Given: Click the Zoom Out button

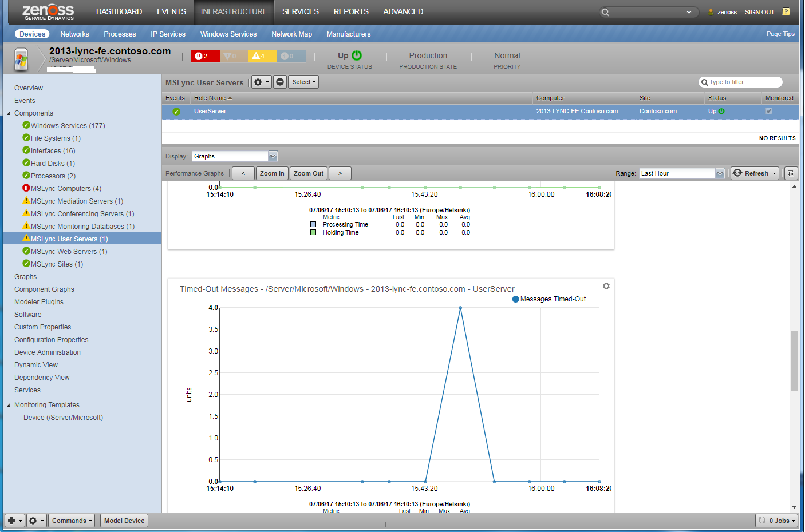Looking at the screenshot, I should click(309, 173).
